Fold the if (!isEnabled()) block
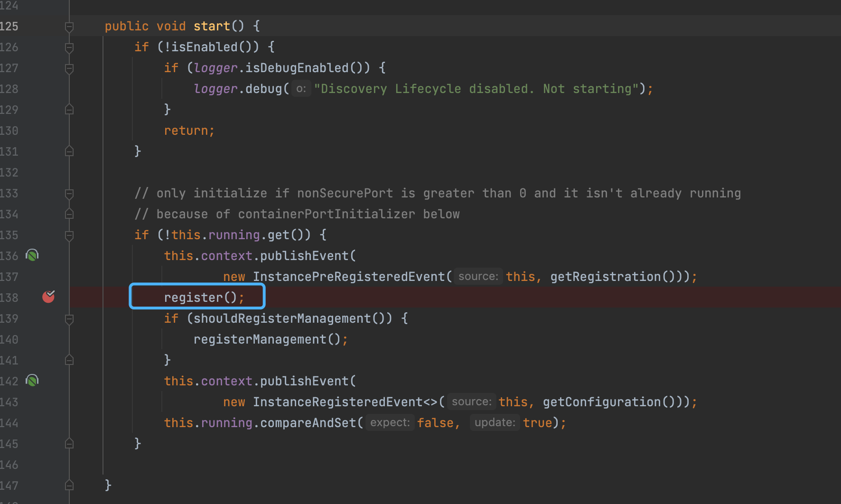This screenshot has width=841, height=504. (x=69, y=47)
